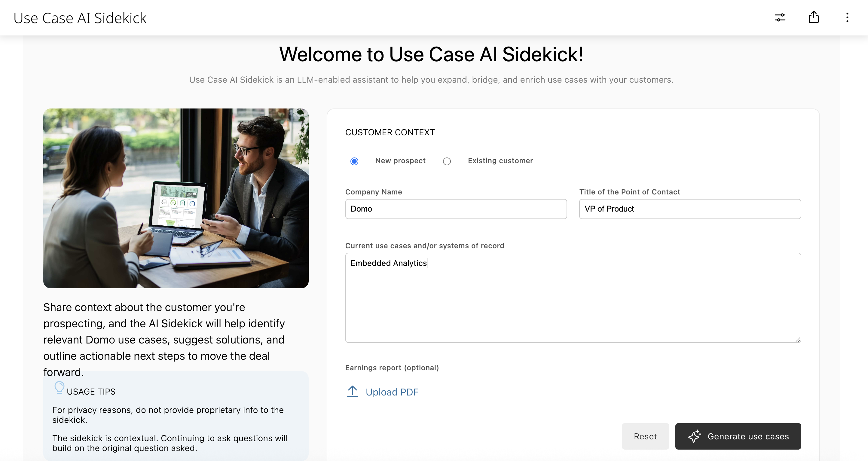
Task: Click the Current use cases and/or systems label
Action: (425, 246)
